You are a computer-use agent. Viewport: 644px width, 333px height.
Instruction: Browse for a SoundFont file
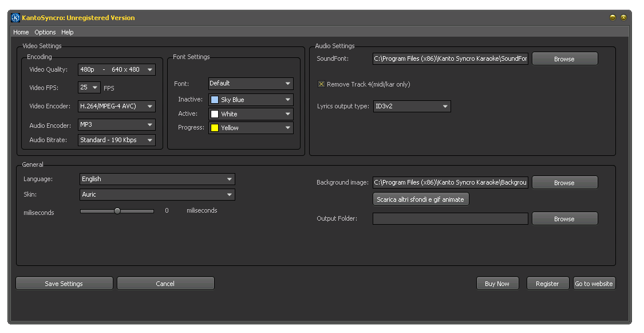565,59
